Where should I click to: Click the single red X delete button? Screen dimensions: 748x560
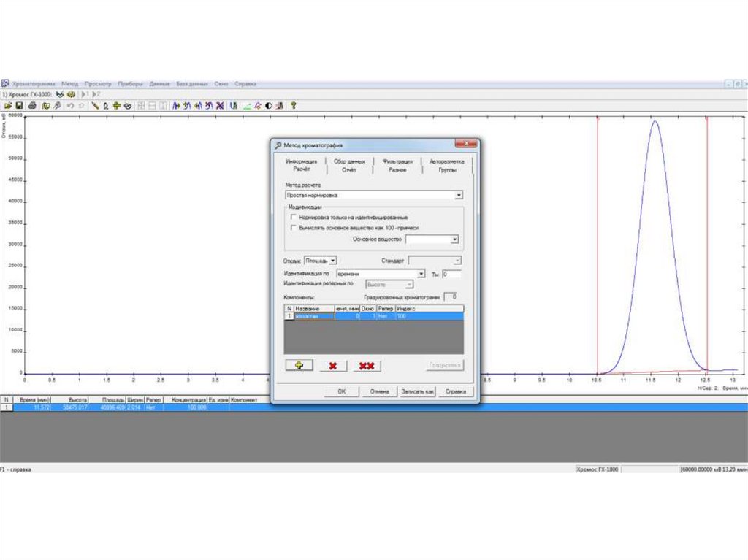tap(333, 366)
